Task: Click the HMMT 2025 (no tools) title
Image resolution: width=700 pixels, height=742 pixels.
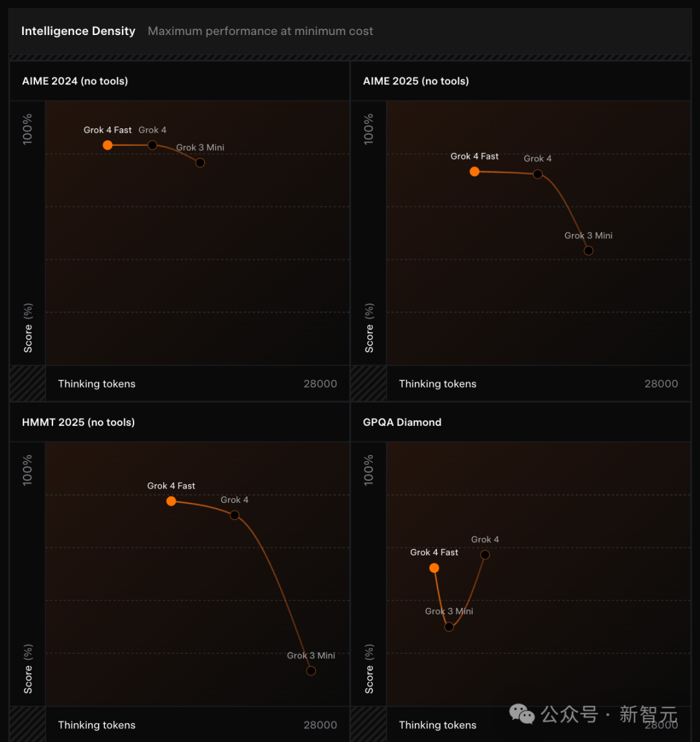Action: click(78, 422)
